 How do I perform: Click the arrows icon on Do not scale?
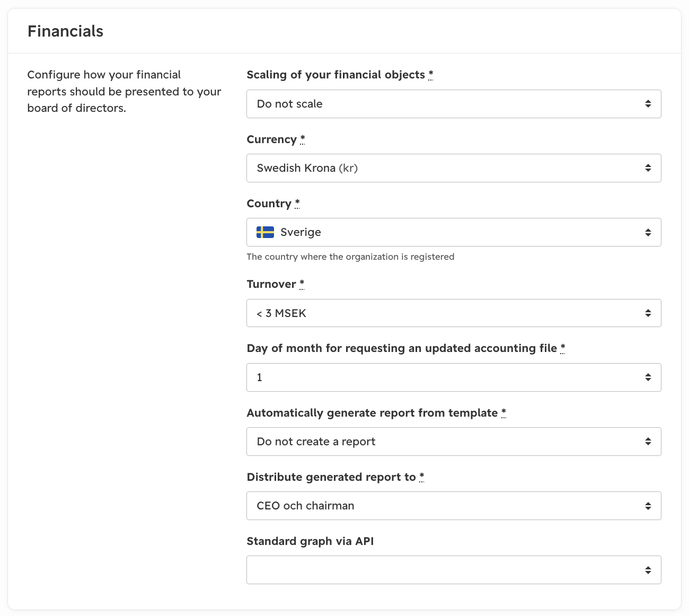coord(648,104)
